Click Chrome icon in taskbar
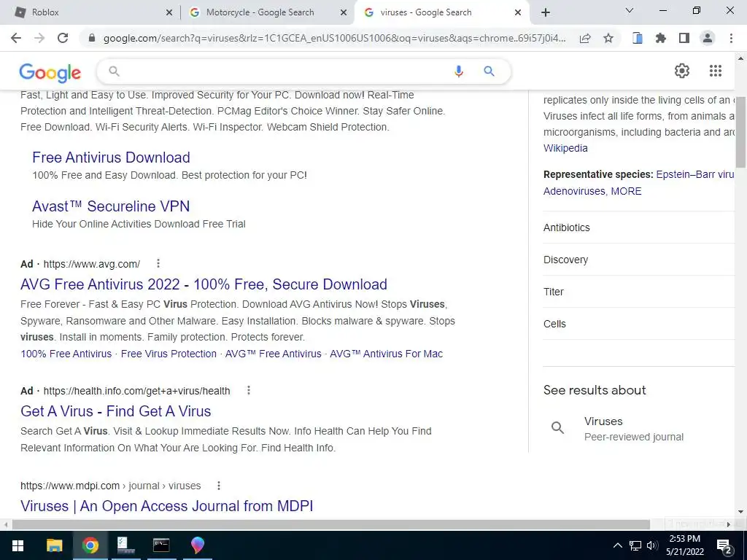Image resolution: width=747 pixels, height=560 pixels. click(90, 545)
